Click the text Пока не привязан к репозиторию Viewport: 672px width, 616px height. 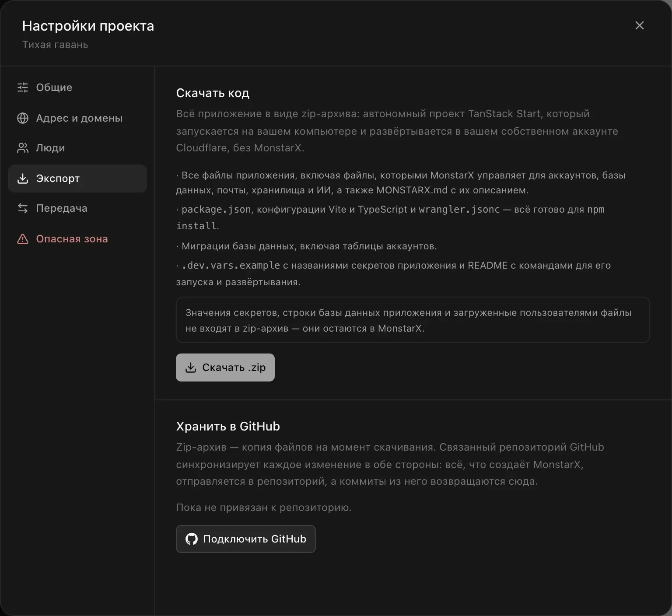point(264,507)
